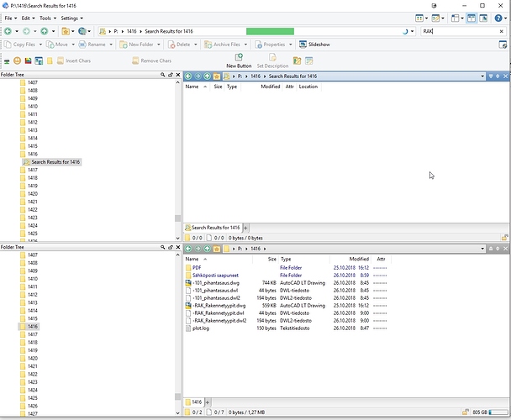Click Back arrow in upper file pane
Image resolution: width=511 pixels, height=420 pixels.
click(188, 76)
